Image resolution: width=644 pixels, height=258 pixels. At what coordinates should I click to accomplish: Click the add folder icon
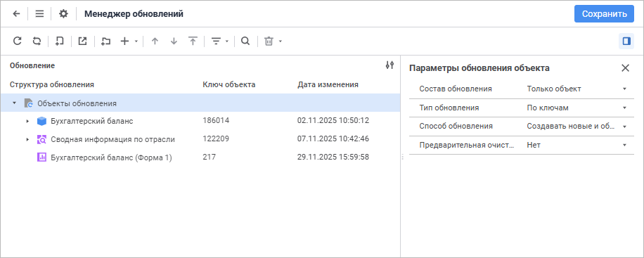(106, 41)
